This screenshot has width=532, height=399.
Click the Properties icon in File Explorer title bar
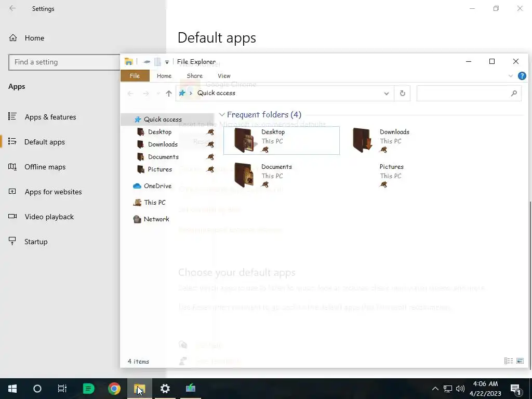click(147, 62)
